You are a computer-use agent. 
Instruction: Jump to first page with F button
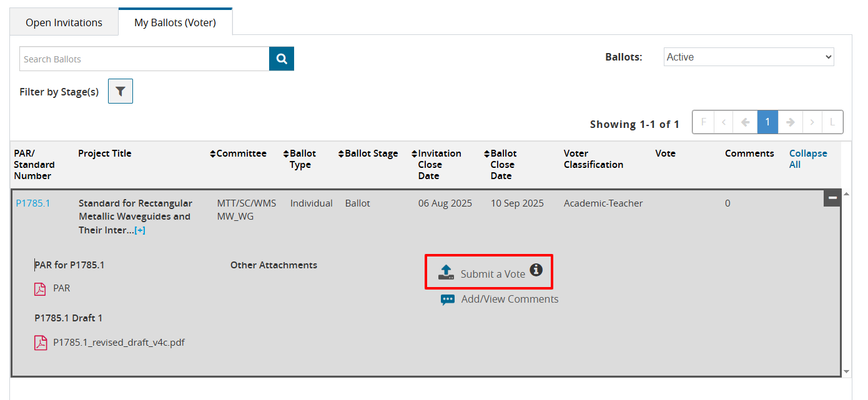pos(703,122)
